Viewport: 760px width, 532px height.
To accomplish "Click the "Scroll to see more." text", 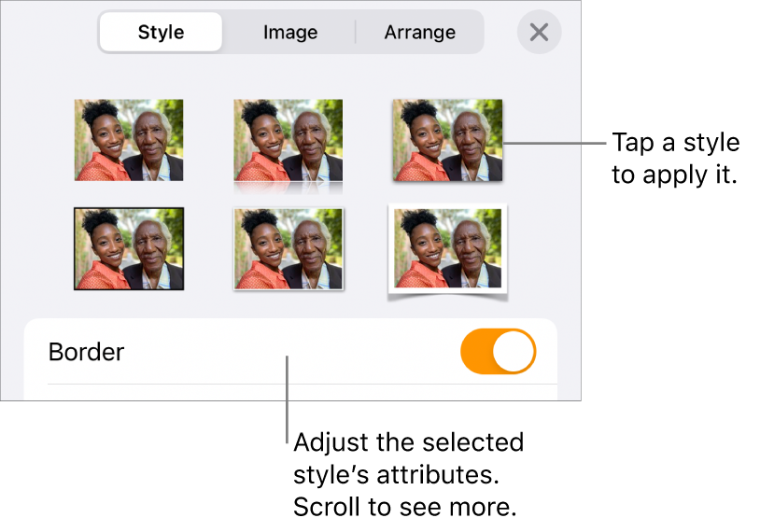I will click(x=404, y=508).
